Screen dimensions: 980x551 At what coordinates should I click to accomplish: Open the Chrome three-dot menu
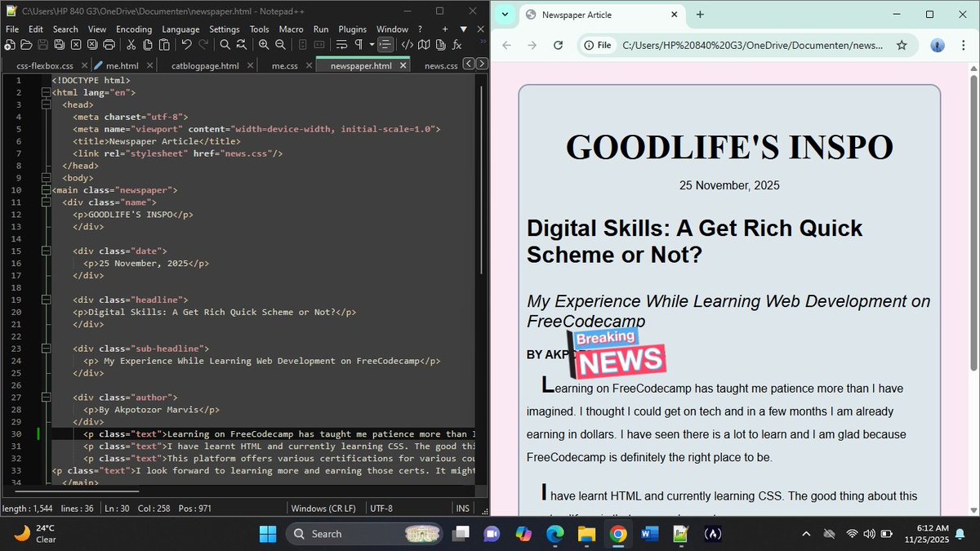click(x=964, y=46)
